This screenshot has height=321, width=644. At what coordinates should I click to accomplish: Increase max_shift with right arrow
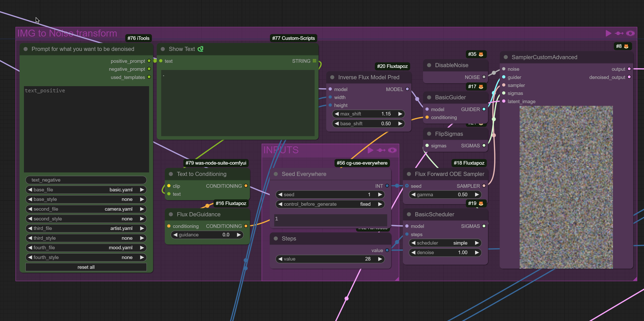coord(400,114)
